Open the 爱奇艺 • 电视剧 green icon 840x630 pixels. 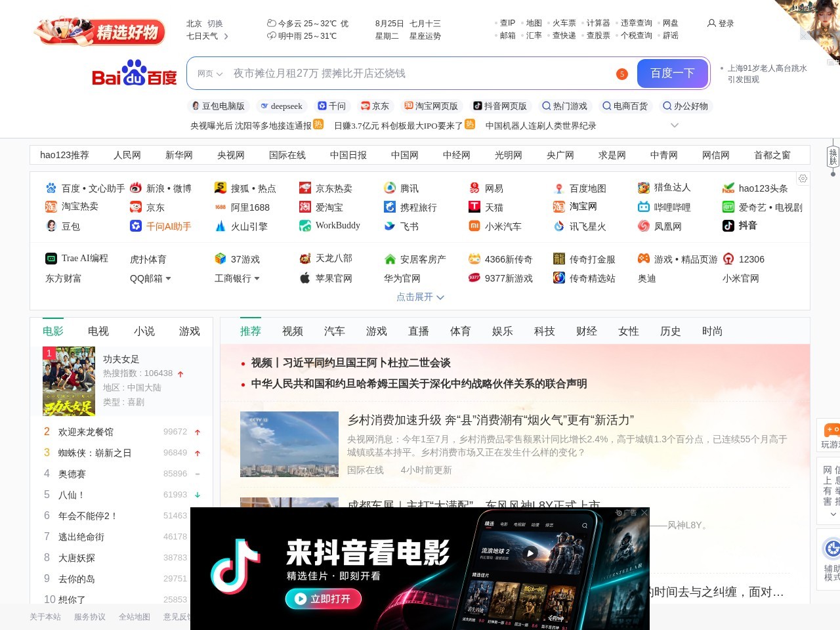pos(728,207)
